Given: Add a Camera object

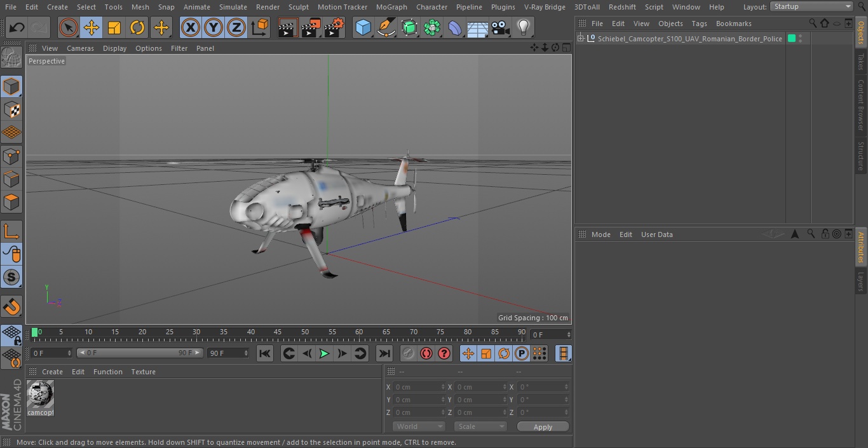Looking at the screenshot, I should click(x=501, y=27).
